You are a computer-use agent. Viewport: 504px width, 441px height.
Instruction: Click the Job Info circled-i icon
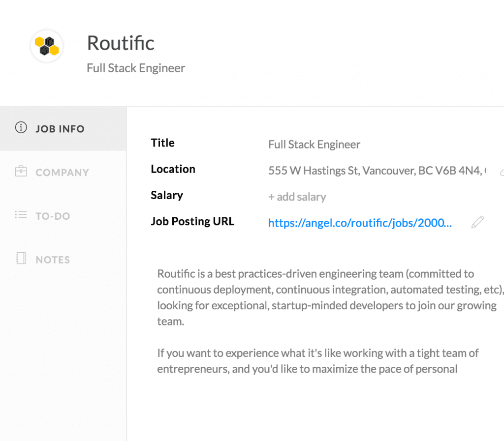[x=21, y=128]
